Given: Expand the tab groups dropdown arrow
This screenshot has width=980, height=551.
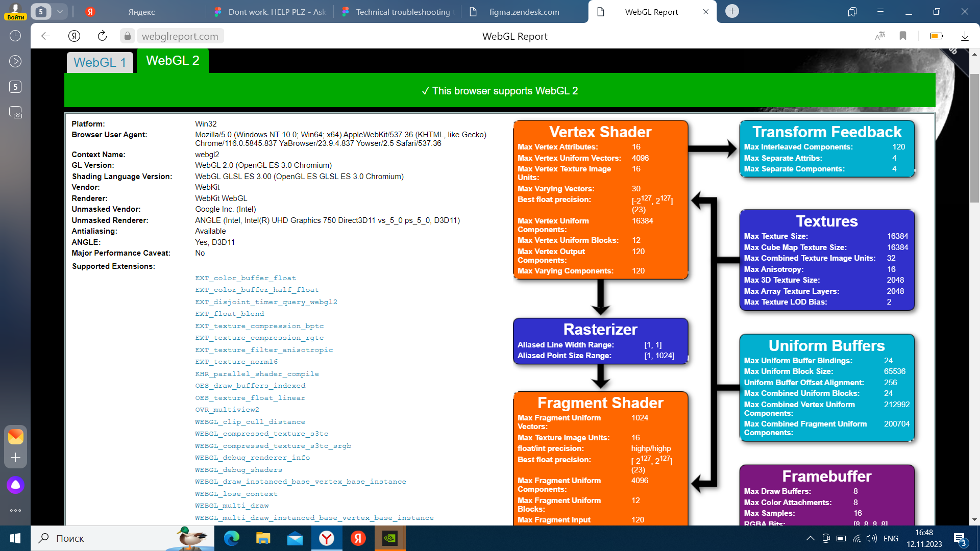Looking at the screenshot, I should 60,11.
